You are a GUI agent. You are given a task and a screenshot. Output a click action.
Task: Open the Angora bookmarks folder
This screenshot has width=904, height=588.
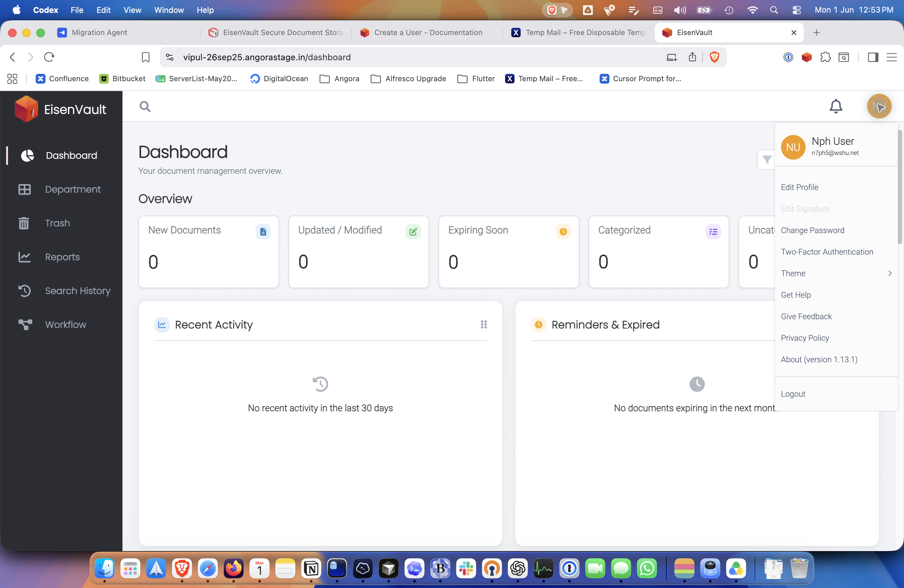click(x=339, y=79)
